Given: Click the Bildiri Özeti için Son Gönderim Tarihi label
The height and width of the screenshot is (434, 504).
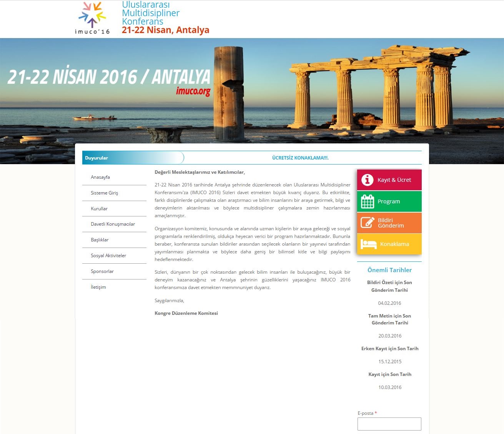Looking at the screenshot, I should click(x=389, y=286).
